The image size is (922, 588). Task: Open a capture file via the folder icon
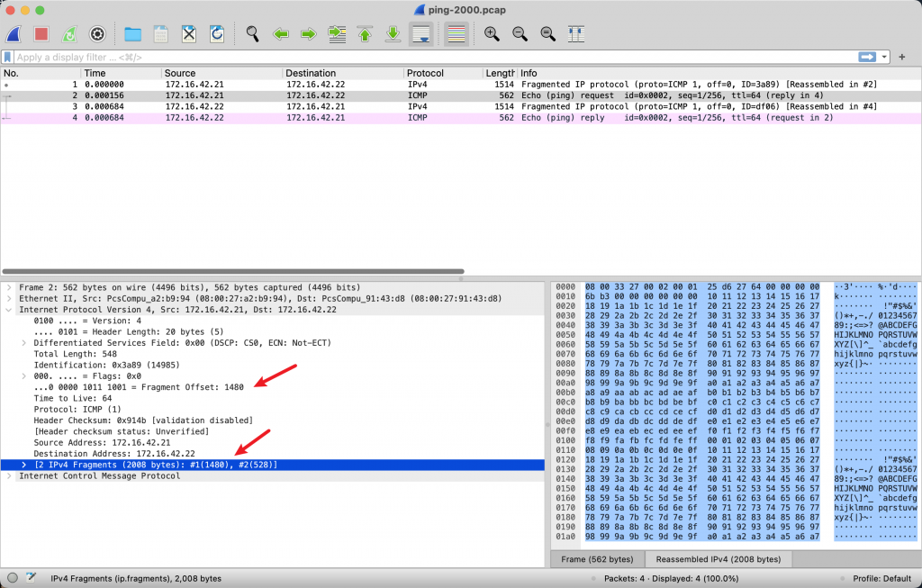click(x=132, y=34)
